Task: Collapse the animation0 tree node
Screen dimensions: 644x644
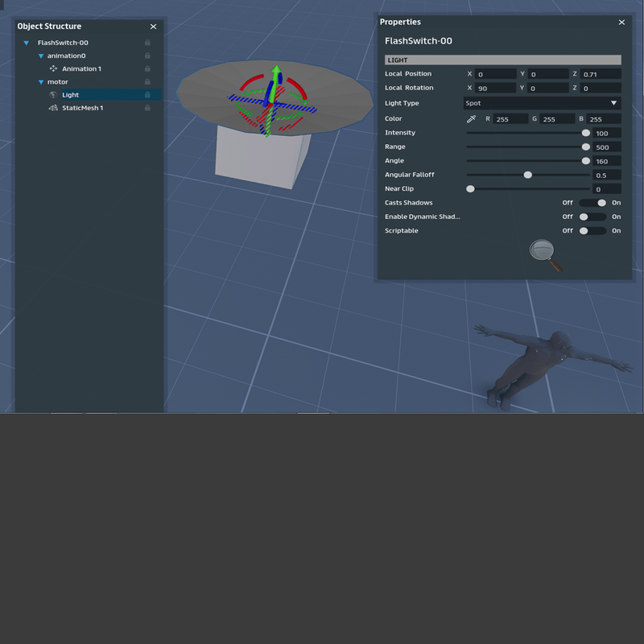Action: click(x=41, y=56)
